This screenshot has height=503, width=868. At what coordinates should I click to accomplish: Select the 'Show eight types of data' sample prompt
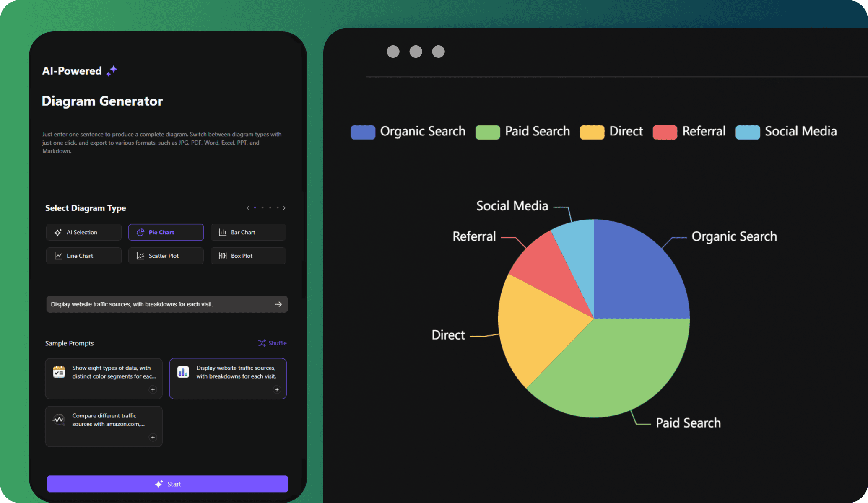click(x=104, y=377)
